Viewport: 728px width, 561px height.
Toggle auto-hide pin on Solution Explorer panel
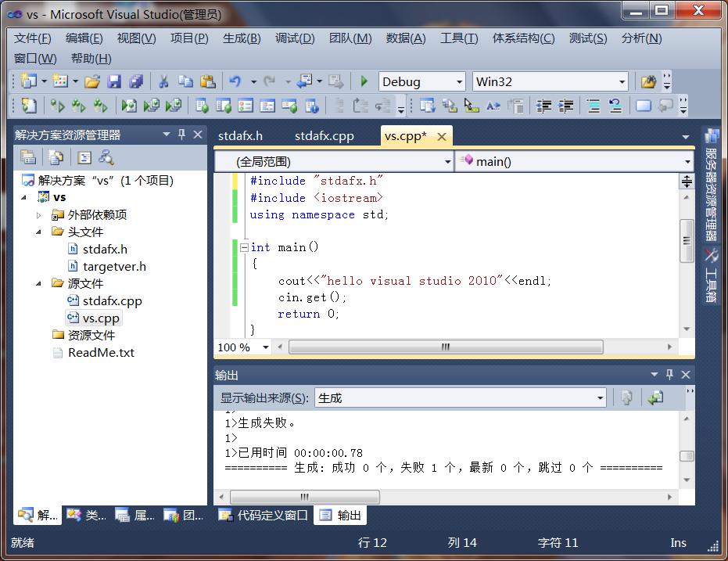(182, 135)
